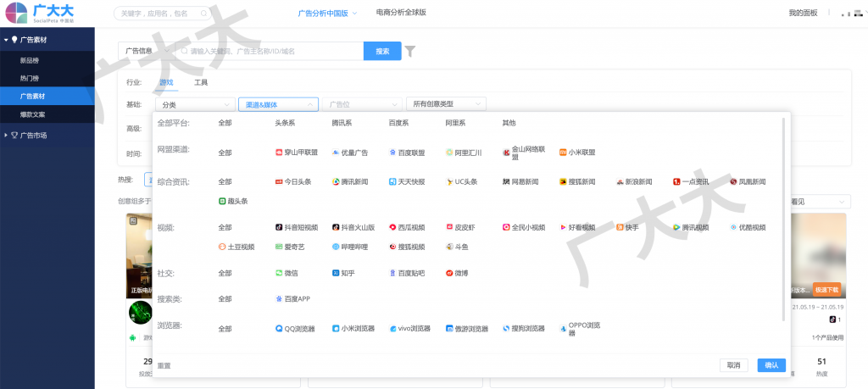Image resolution: width=868 pixels, height=389 pixels.
Task: Click the 哔哩哔哩 video icon
Action: (336, 247)
